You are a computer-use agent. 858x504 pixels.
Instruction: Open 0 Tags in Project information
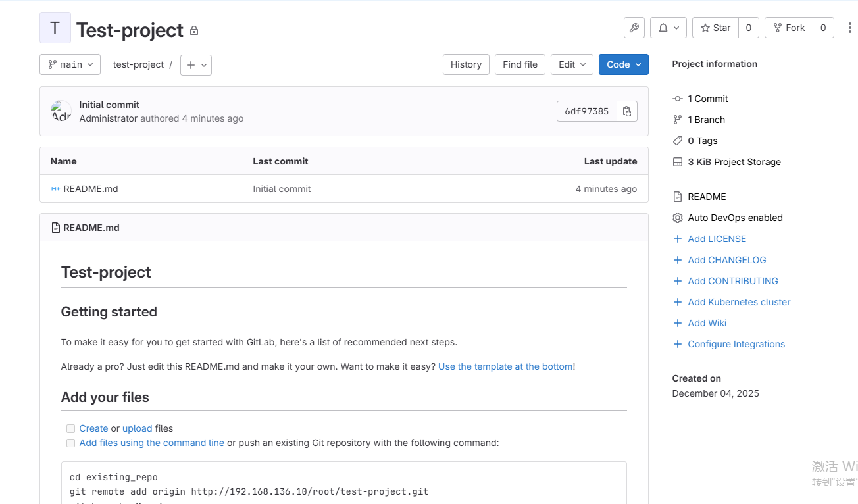[703, 141]
